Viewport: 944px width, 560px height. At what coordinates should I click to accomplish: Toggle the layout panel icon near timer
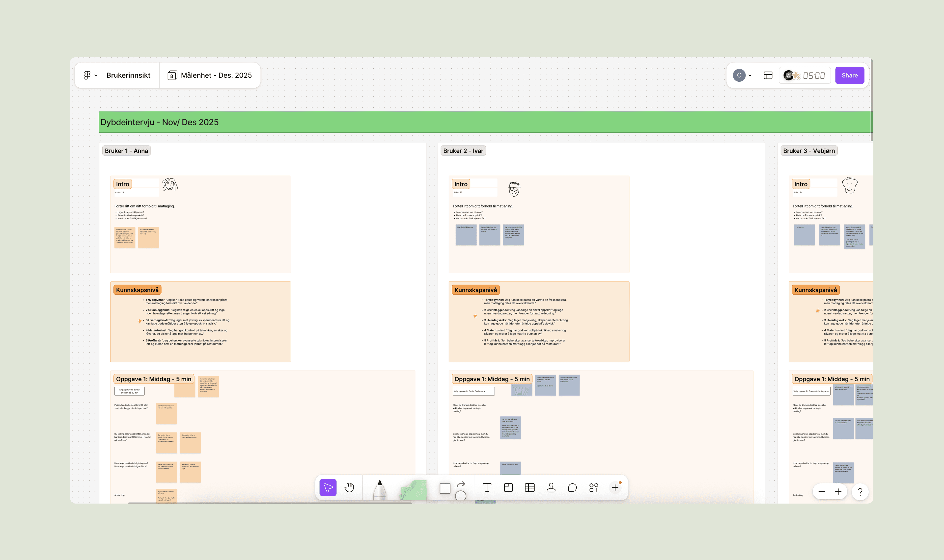768,76
